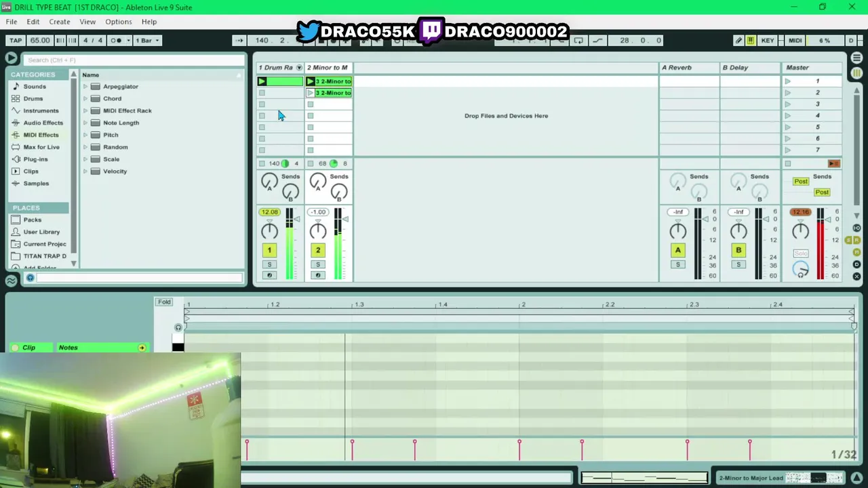Select Plug-ins category
The width and height of the screenshot is (868, 488).
click(35, 159)
